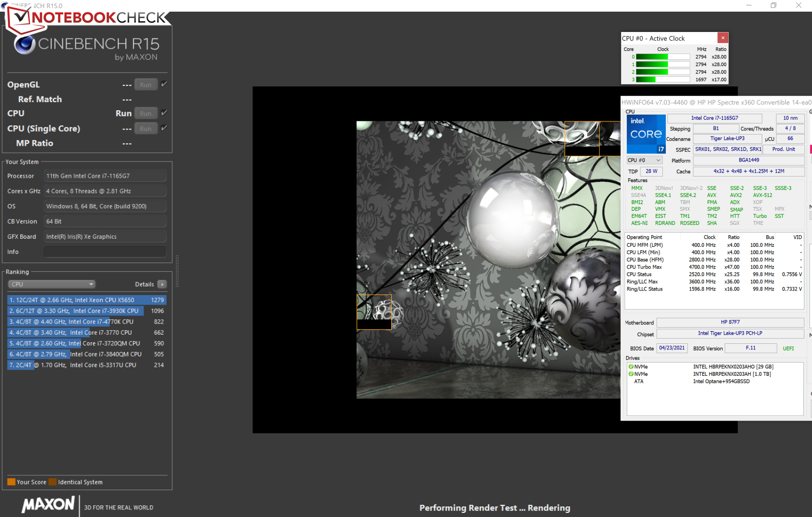
Task: Click the Core 0 clock bar
Action: pos(662,57)
